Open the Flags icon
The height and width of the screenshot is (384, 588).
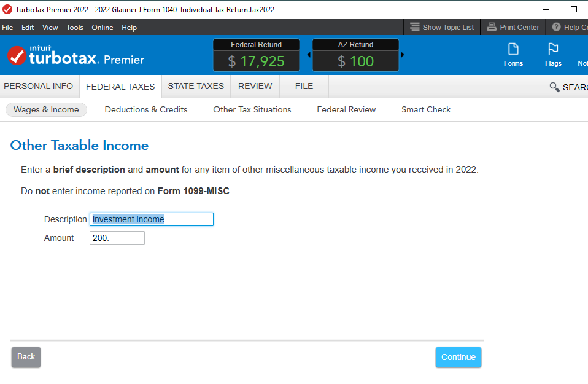[x=553, y=55]
